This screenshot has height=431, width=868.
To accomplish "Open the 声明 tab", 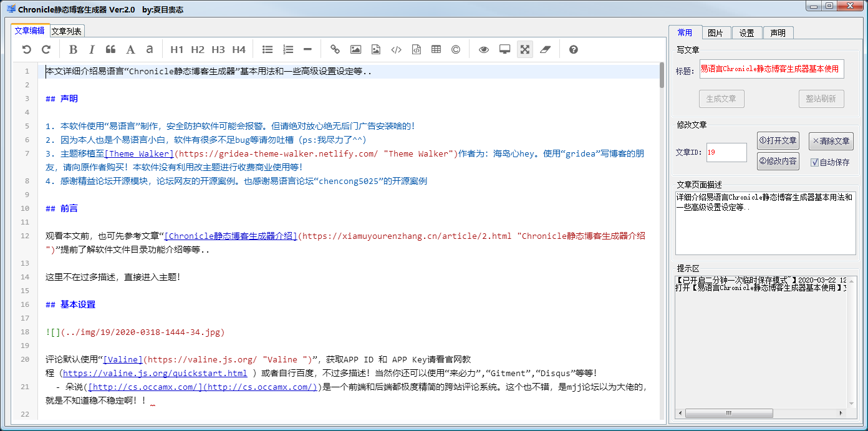I will coord(778,33).
